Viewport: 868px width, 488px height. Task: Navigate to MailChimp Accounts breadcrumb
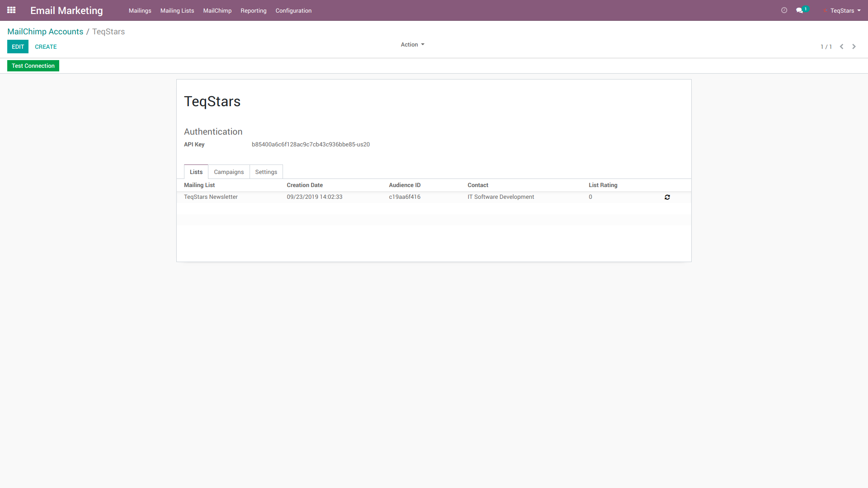pyautogui.click(x=45, y=32)
